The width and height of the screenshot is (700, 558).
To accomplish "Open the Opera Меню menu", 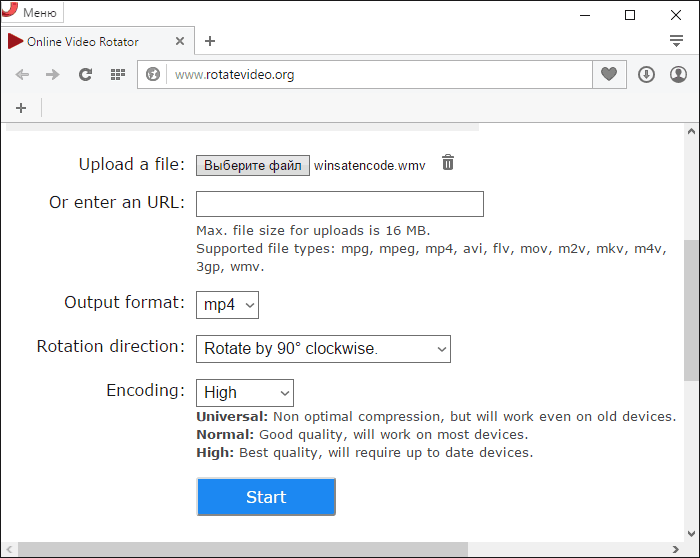I will tap(32, 13).
